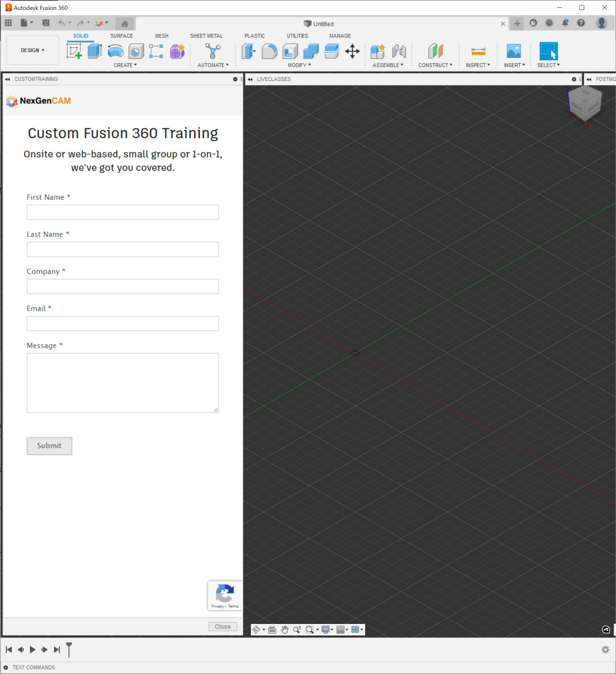Click the Create Sketch icon
Screen dimensions: 616x674
pos(74,51)
